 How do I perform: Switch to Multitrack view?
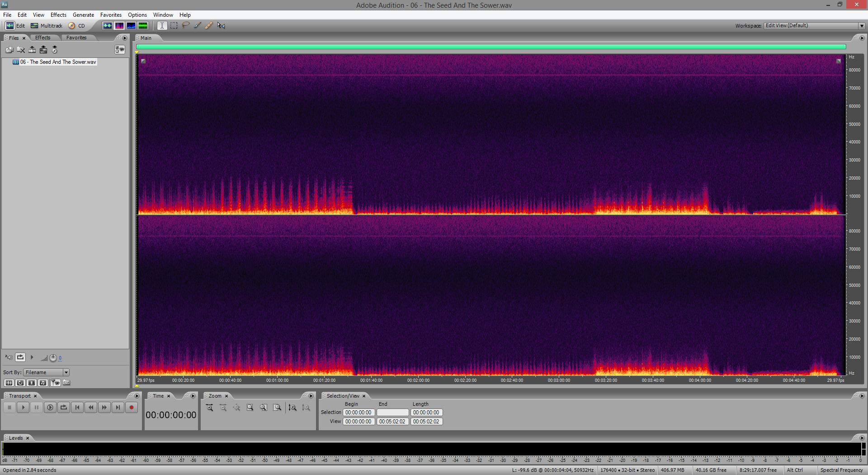(x=47, y=26)
